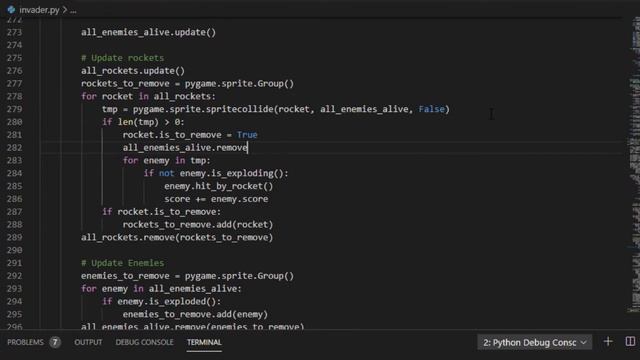The width and height of the screenshot is (640, 360).
Task: Click 'all_rockets.update()' on line 276
Action: (x=133, y=71)
